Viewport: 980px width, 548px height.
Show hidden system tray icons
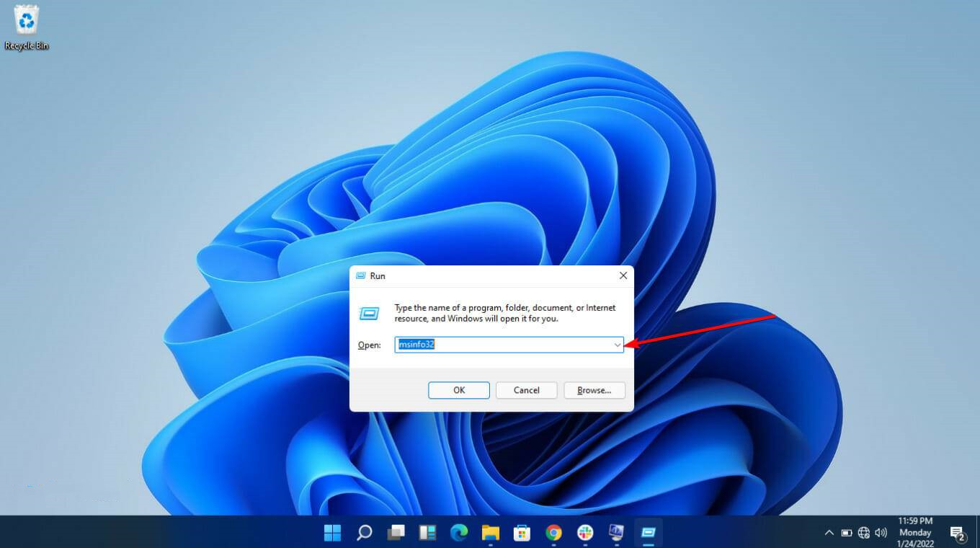829,532
